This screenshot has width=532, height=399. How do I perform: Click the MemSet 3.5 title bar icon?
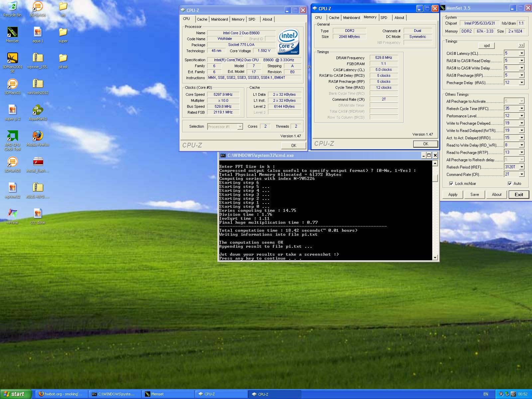click(443, 8)
